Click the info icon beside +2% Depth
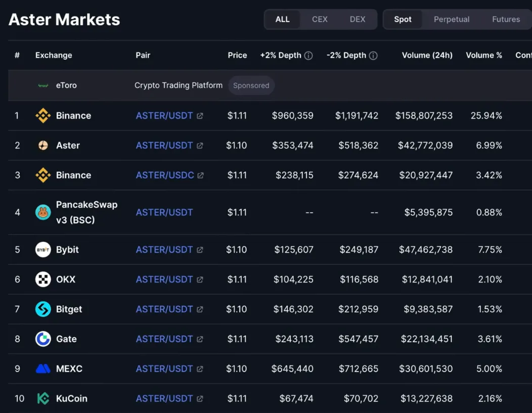The image size is (532, 413). [308, 56]
